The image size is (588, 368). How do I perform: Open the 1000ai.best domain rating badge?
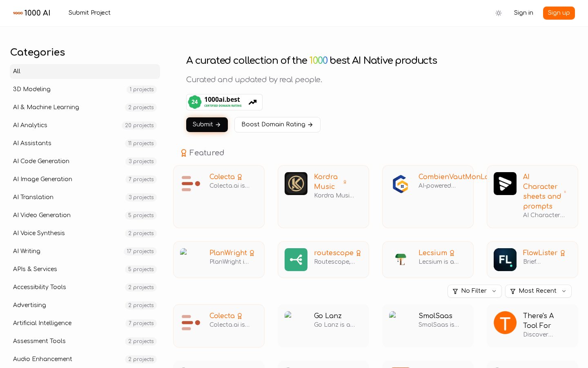[x=224, y=102]
